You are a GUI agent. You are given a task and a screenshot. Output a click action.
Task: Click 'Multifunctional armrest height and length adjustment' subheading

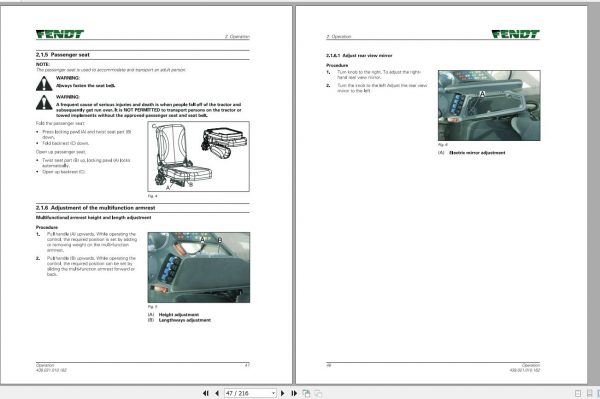coord(94,218)
